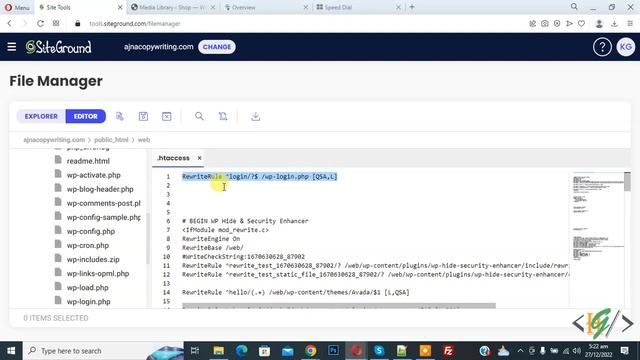The width and height of the screenshot is (640, 360).
Task: Click the CHANGE site button
Action: (217, 47)
